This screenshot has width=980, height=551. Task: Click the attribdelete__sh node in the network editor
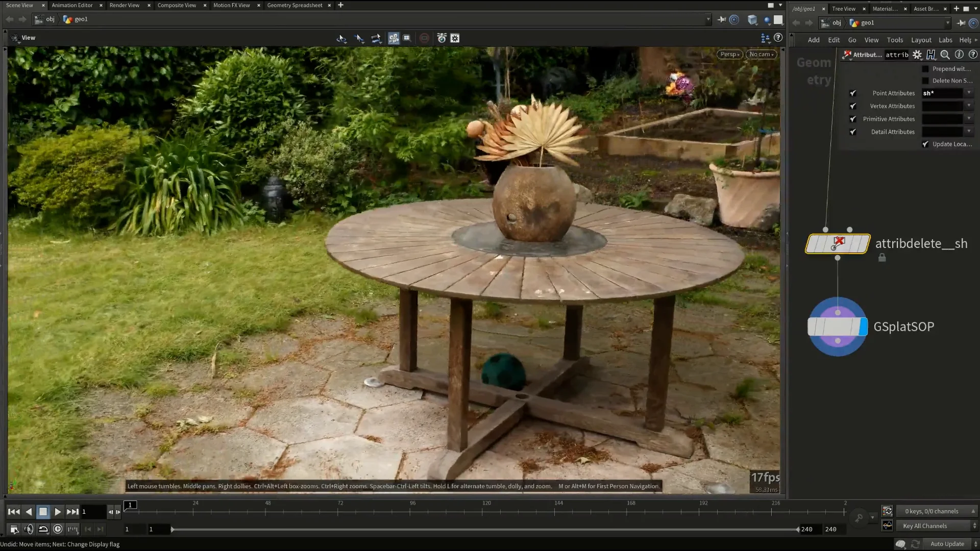coord(837,243)
